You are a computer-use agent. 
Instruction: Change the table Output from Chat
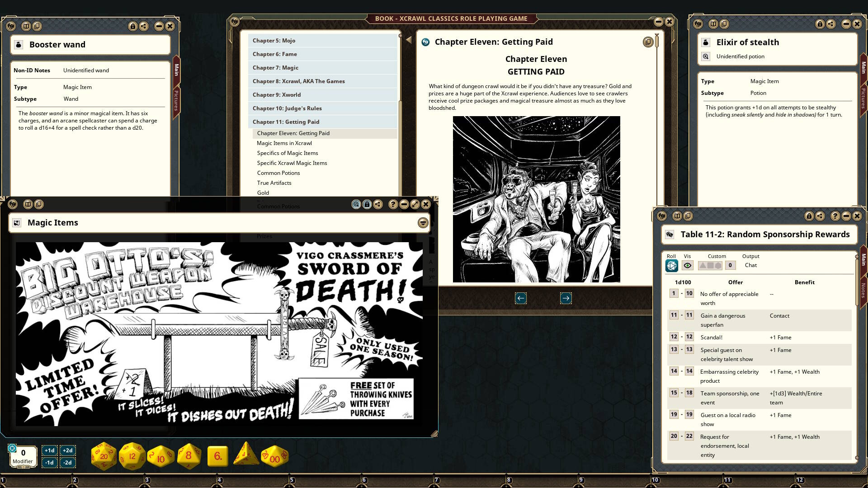[750, 265]
